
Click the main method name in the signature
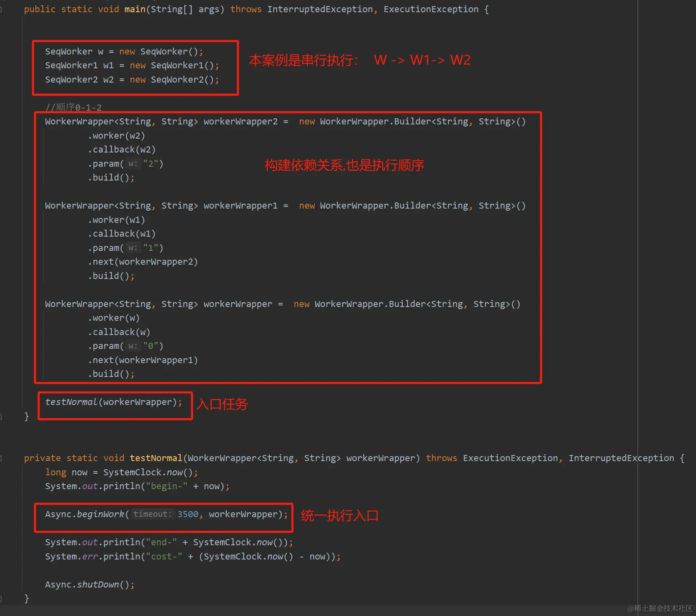(135, 9)
